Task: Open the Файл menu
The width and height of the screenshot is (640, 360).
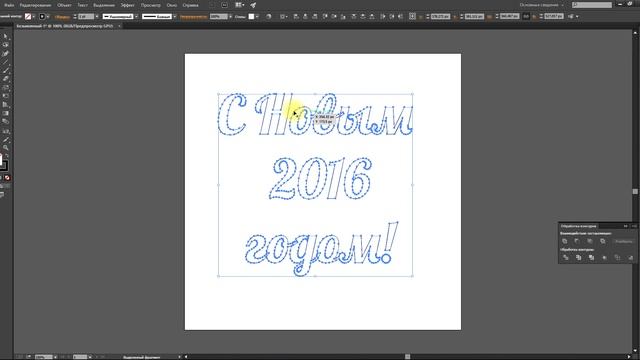Action: 9,5
